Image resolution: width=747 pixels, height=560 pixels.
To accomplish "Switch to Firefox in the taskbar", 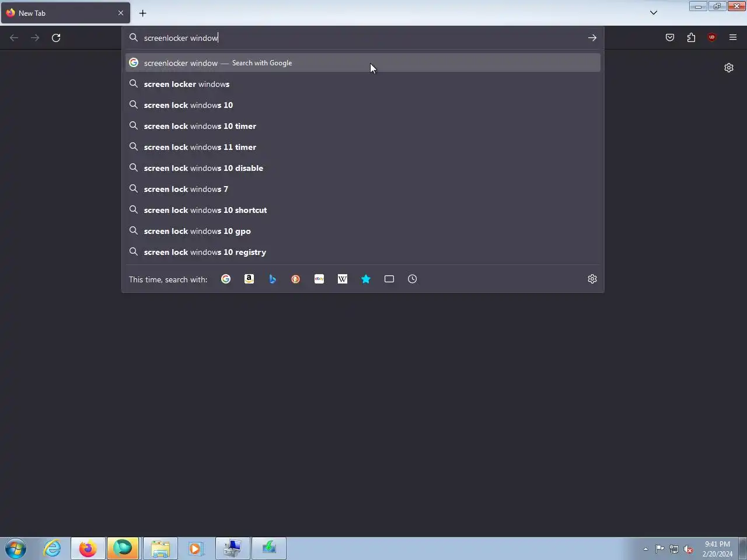I will coord(88,548).
